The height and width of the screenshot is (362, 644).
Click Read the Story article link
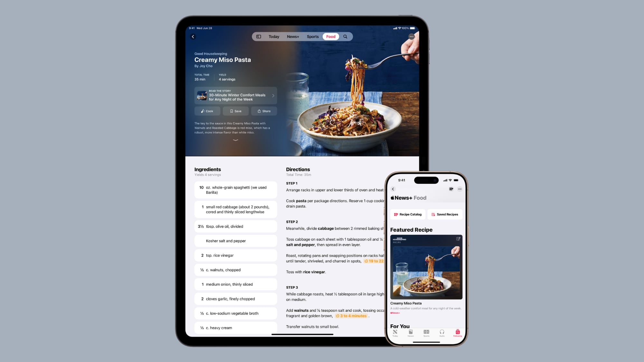tap(236, 96)
